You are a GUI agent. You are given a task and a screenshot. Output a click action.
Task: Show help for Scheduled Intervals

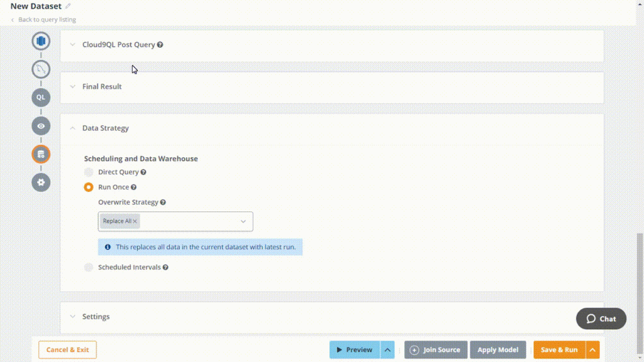click(x=165, y=268)
